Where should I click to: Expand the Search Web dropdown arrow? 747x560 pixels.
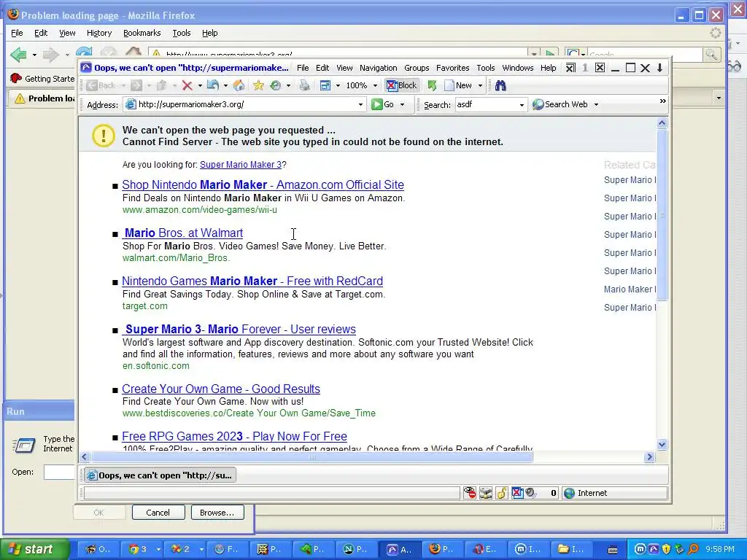pyautogui.click(x=596, y=105)
